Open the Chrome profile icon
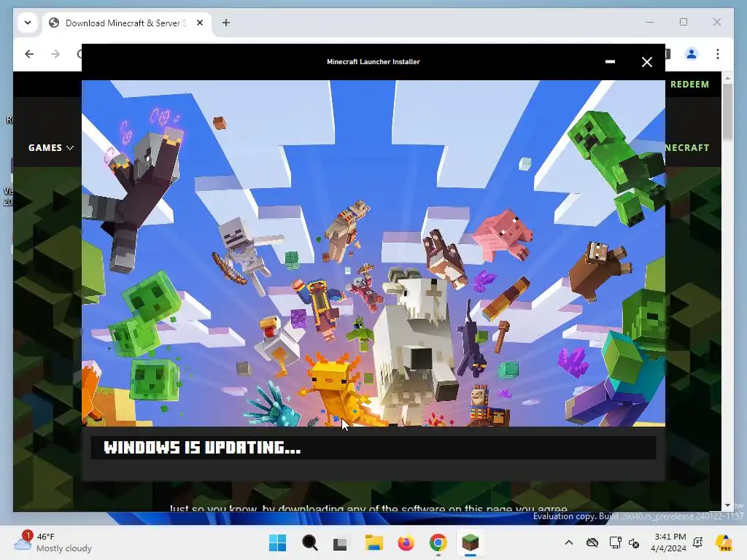Screen dimensions: 747x560 (692, 54)
